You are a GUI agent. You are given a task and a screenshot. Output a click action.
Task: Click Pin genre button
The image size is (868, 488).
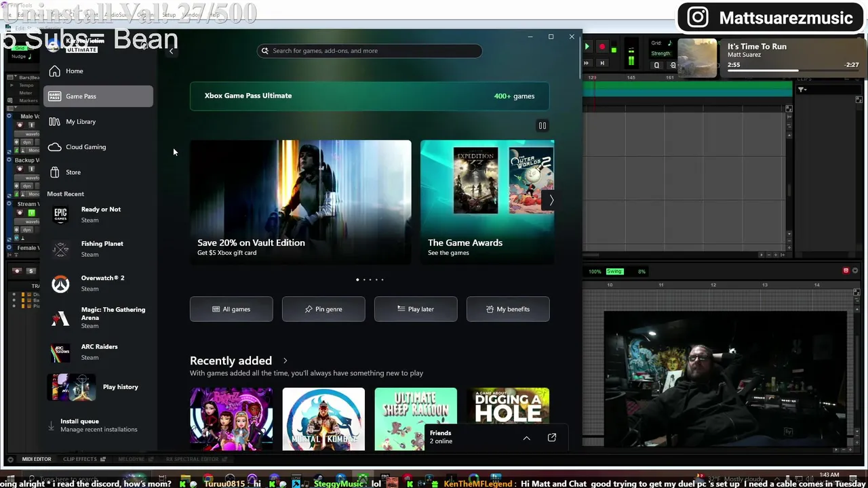click(323, 309)
